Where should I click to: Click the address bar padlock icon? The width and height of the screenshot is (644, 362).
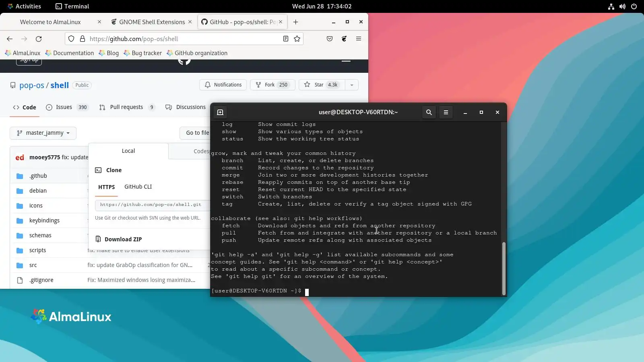click(83, 39)
